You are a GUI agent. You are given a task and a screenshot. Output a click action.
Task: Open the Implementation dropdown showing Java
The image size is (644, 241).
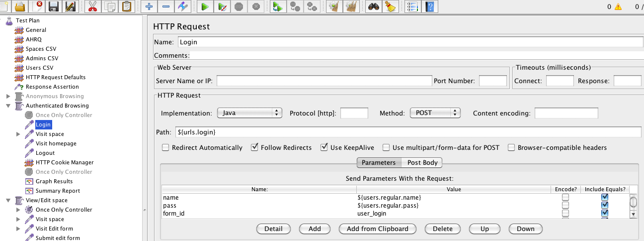click(x=249, y=113)
